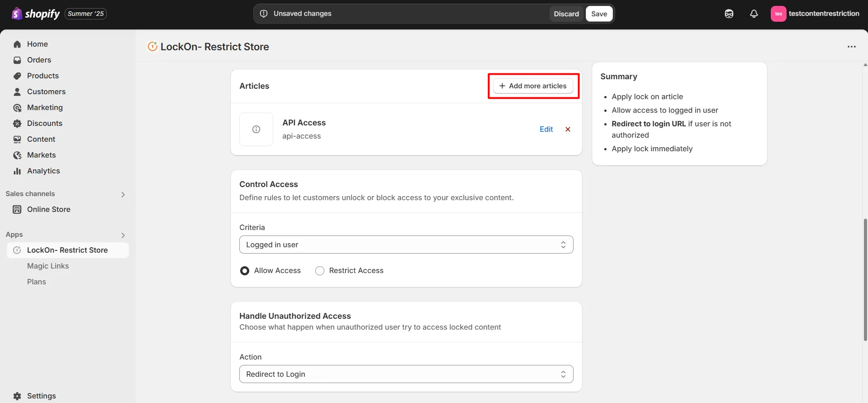Viewport: 868px width, 403px height.
Task: Click the Analytics bar chart icon
Action: (x=17, y=171)
